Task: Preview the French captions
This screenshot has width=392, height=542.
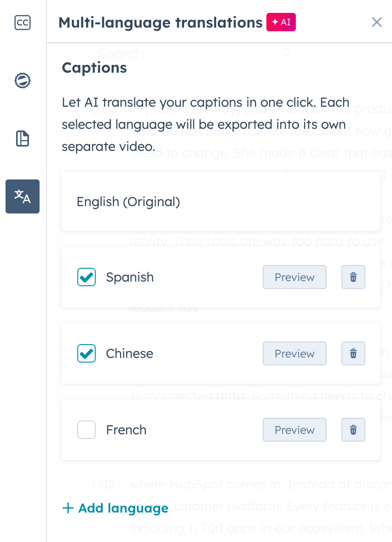Action: tap(294, 430)
